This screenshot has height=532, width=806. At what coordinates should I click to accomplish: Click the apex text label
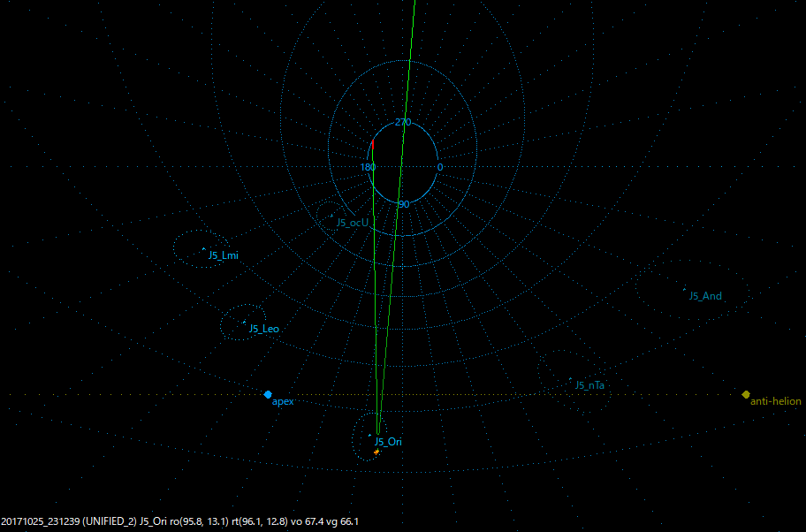(283, 402)
